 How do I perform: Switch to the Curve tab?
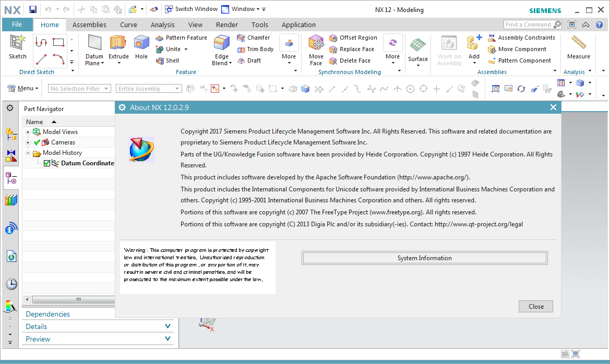(128, 25)
